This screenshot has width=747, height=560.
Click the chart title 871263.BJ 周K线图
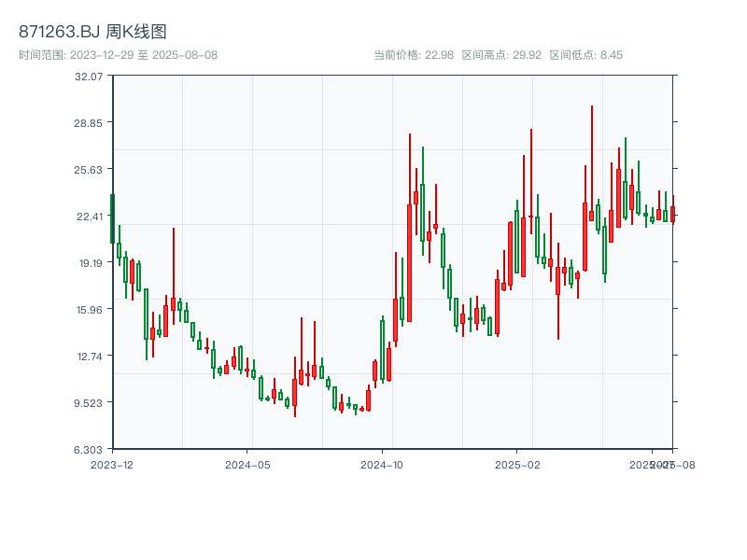(92, 32)
